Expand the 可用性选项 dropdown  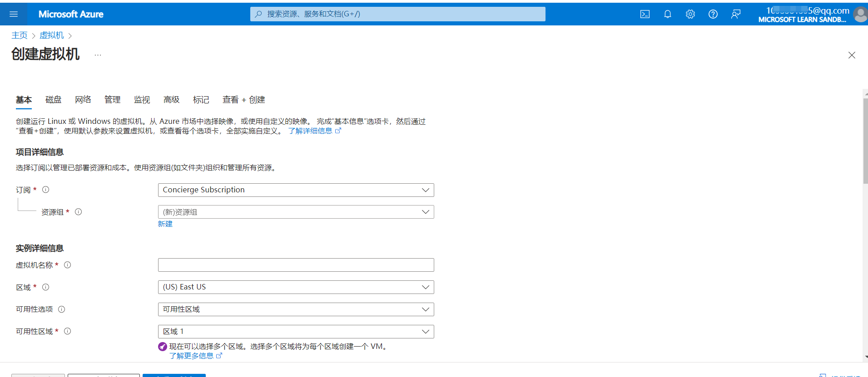tap(296, 309)
